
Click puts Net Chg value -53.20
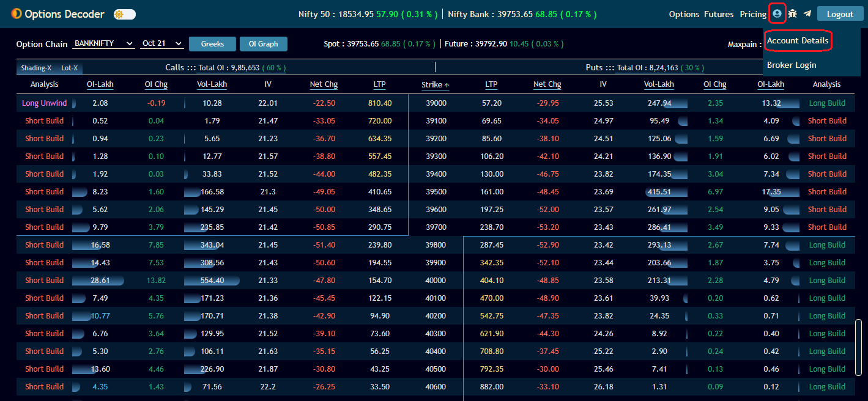point(547,227)
